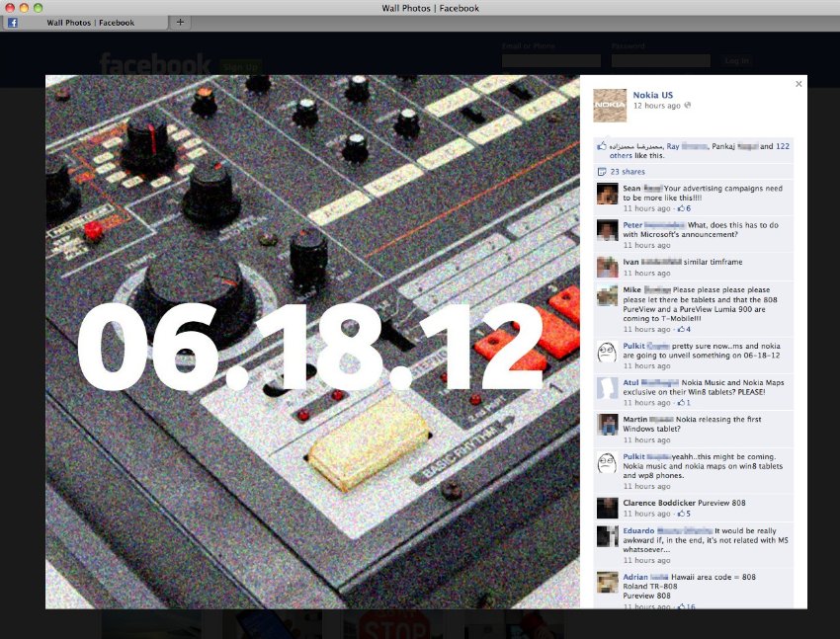Viewport: 840px width, 639px height.
Task: Open Peter's profile name link
Action: point(653,225)
